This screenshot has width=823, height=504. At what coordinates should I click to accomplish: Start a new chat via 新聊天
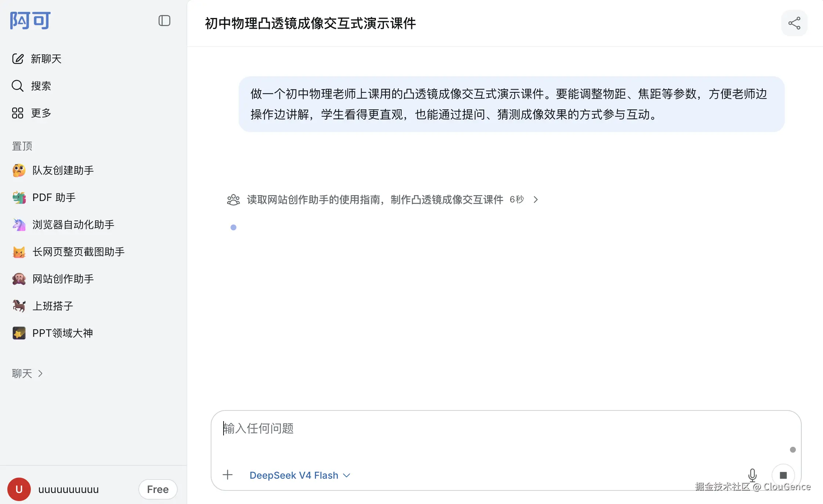coord(37,59)
